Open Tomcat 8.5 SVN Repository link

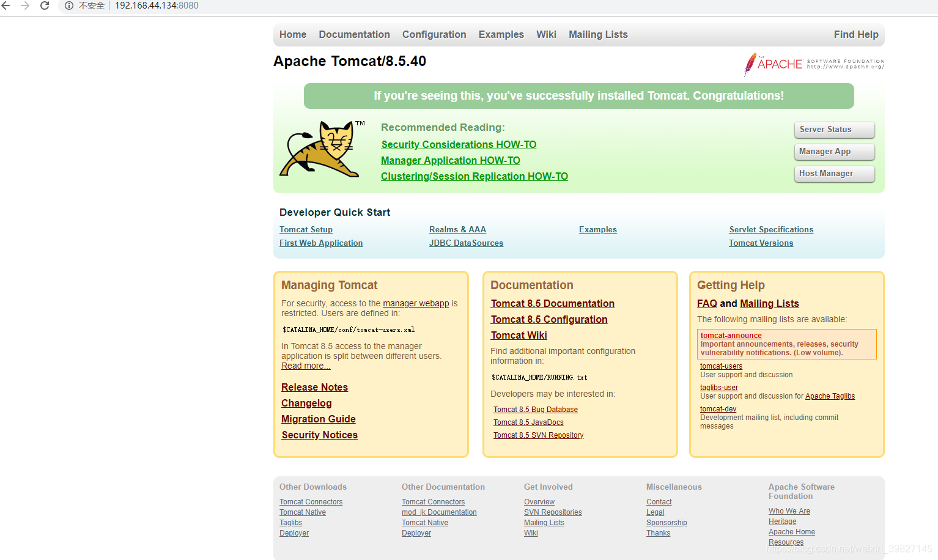[539, 435]
